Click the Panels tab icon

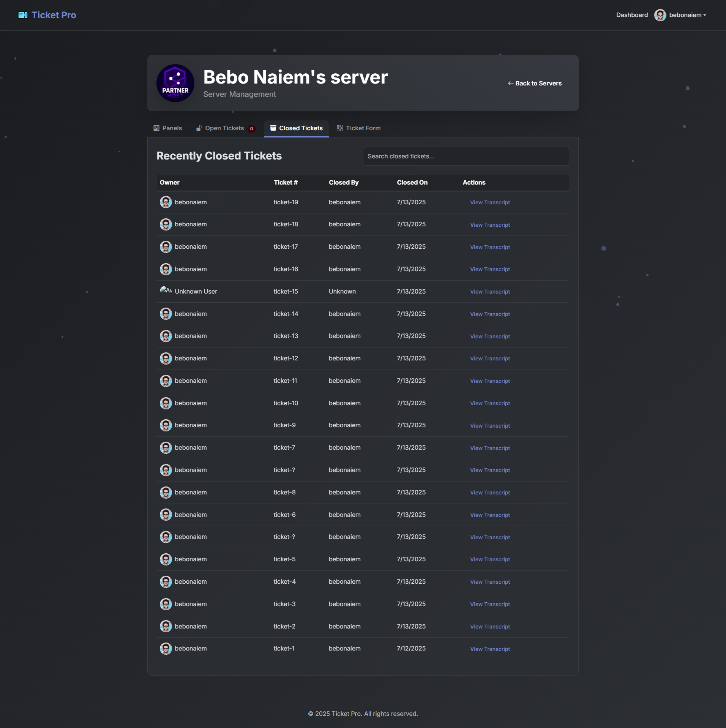tap(156, 128)
